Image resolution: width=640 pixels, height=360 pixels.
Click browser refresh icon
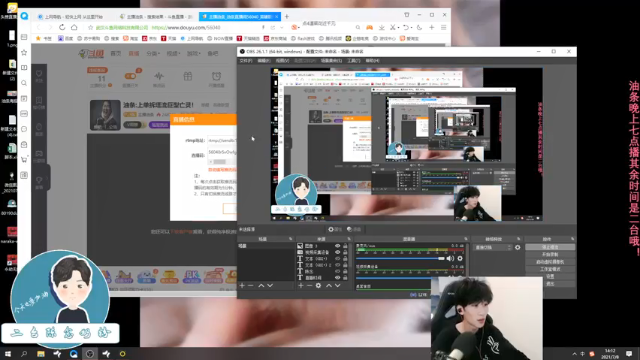coord(62,27)
